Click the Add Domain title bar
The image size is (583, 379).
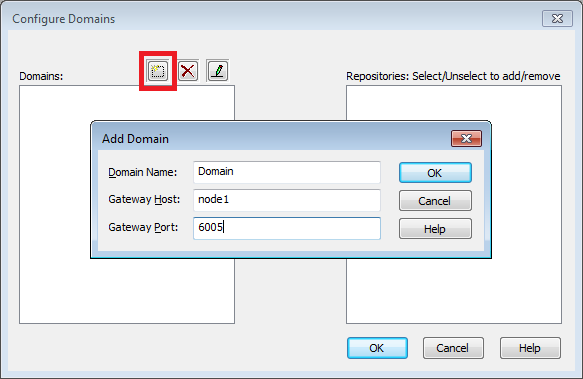tap(271, 138)
